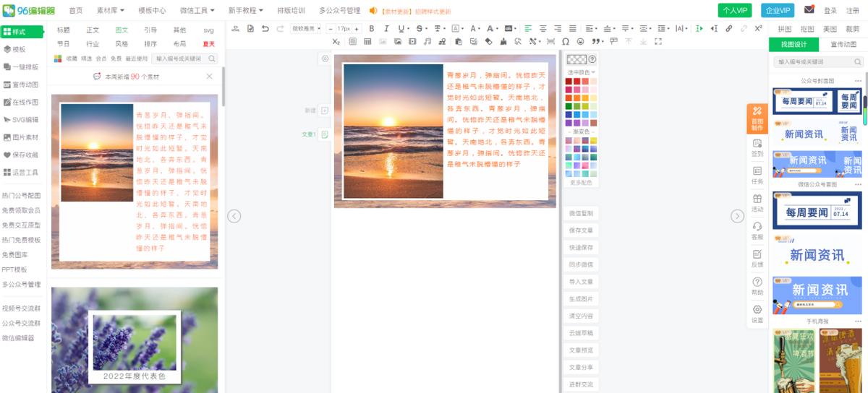This screenshot has height=393, width=868.
Task: Decrease font size with the minus button
Action: pos(330,29)
